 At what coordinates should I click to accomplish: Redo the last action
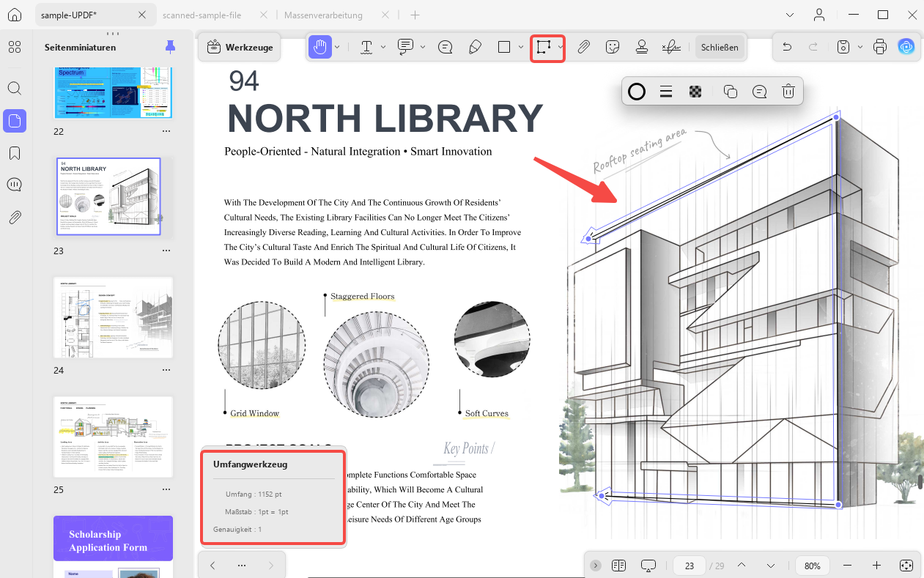coord(813,47)
